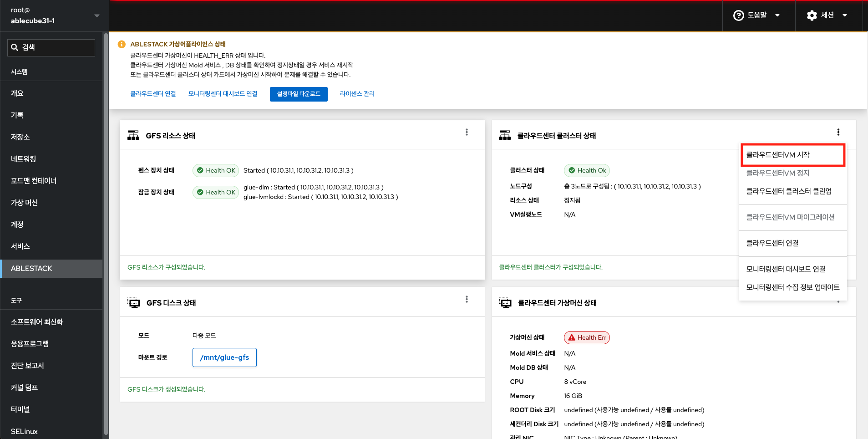Open the 도움말 dropdown menu
868x439 pixels.
[778, 15]
